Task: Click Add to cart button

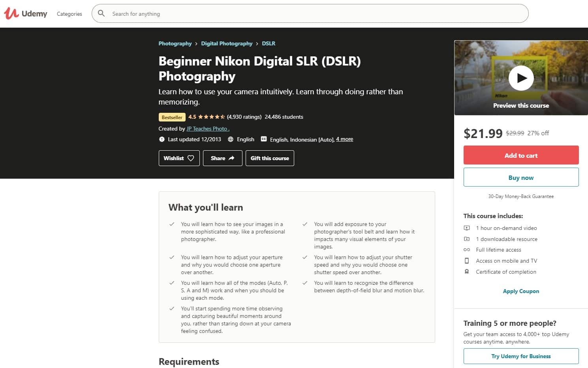Action: pos(521,155)
